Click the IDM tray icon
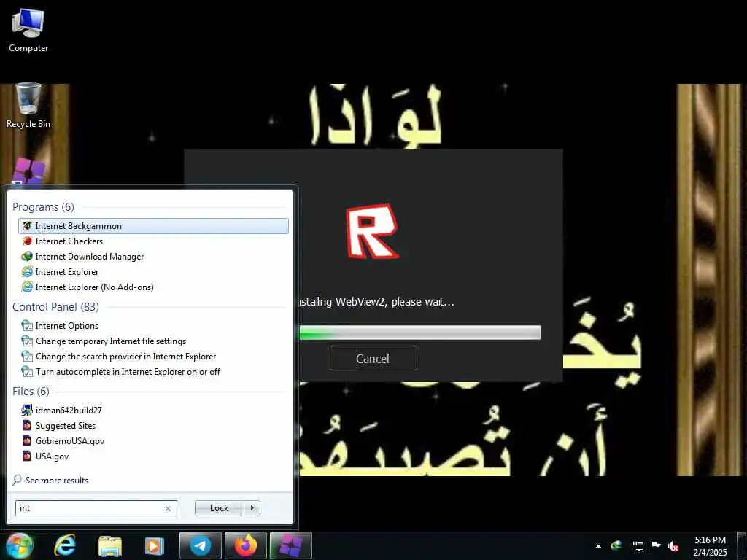The height and width of the screenshot is (560, 747). point(616,545)
